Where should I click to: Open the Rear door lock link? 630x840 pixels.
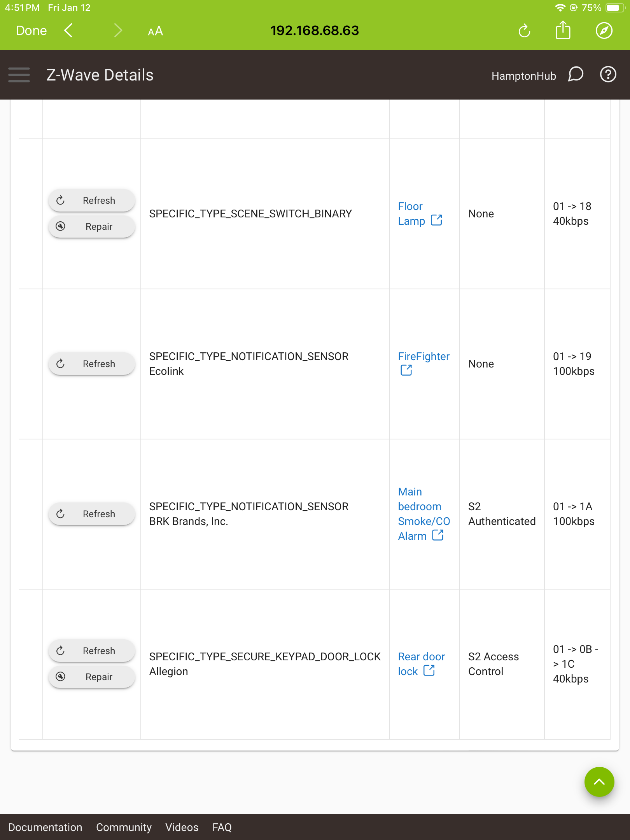421,664
